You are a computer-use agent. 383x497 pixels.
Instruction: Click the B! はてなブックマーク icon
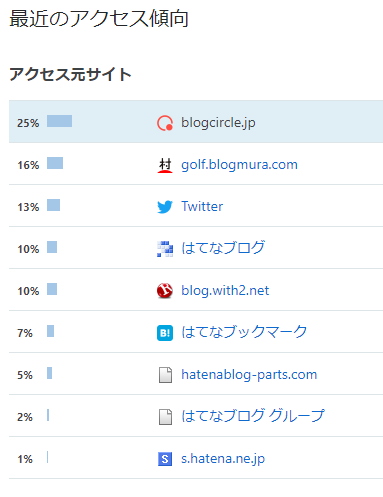(165, 333)
